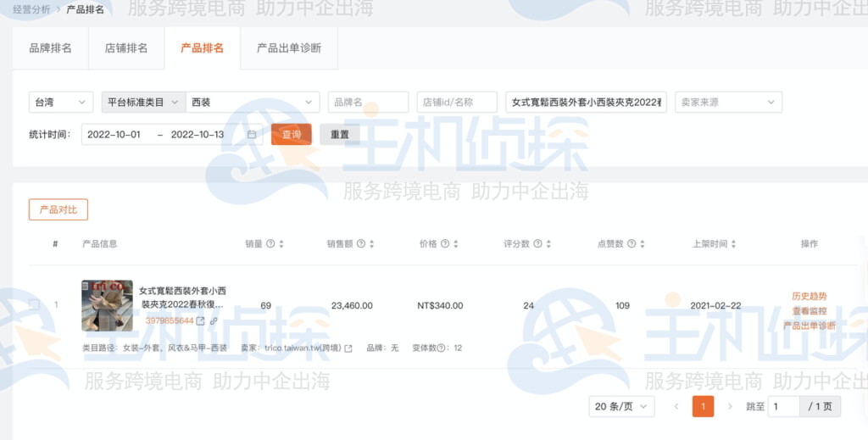
Task: Open external link icon beside product ID
Action: pos(200,321)
